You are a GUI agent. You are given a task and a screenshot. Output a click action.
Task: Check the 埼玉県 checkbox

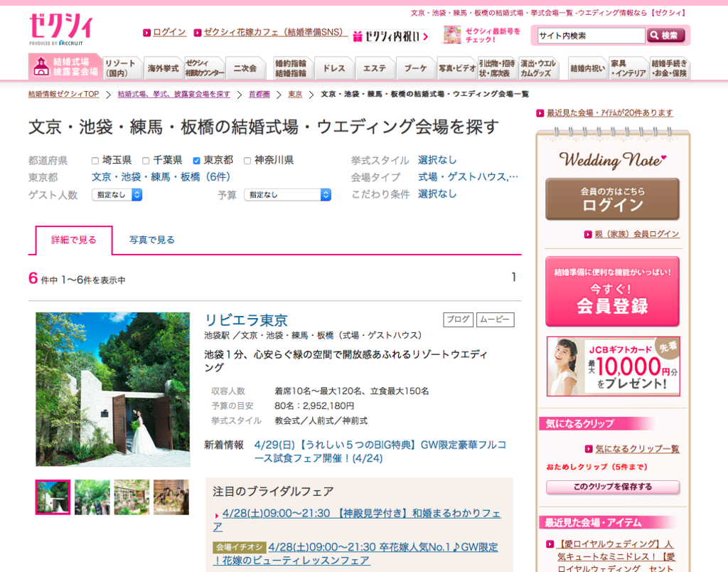coord(95,161)
